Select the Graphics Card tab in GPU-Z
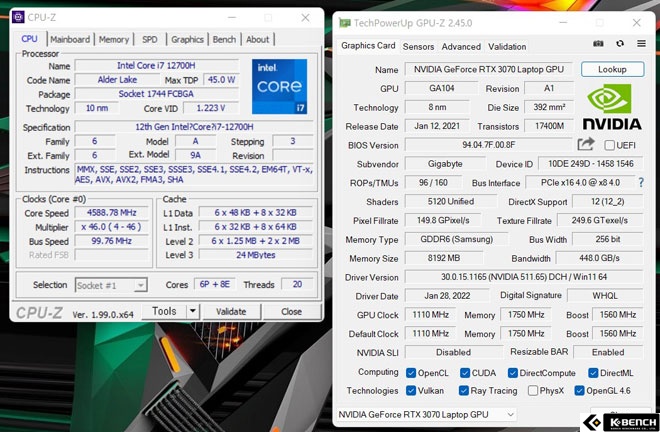The height and width of the screenshot is (432, 660). coord(368,45)
